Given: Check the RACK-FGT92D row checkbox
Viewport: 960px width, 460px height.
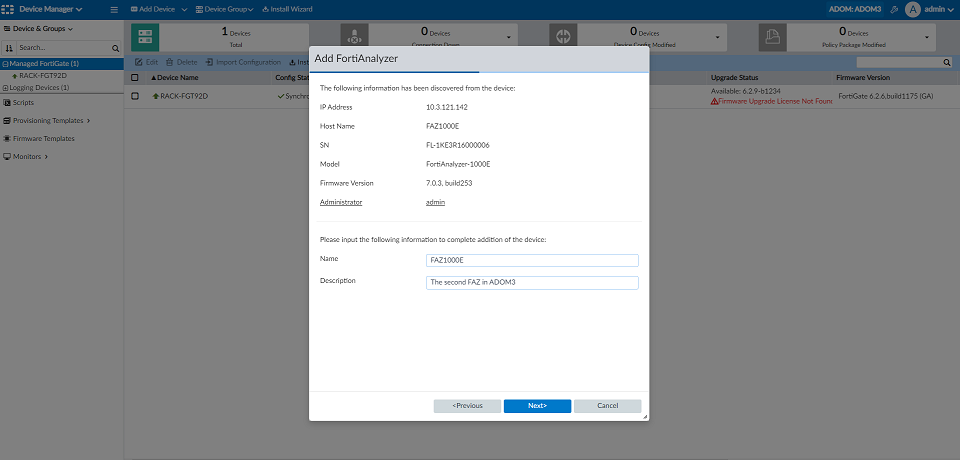Looking at the screenshot, I should coord(135,96).
